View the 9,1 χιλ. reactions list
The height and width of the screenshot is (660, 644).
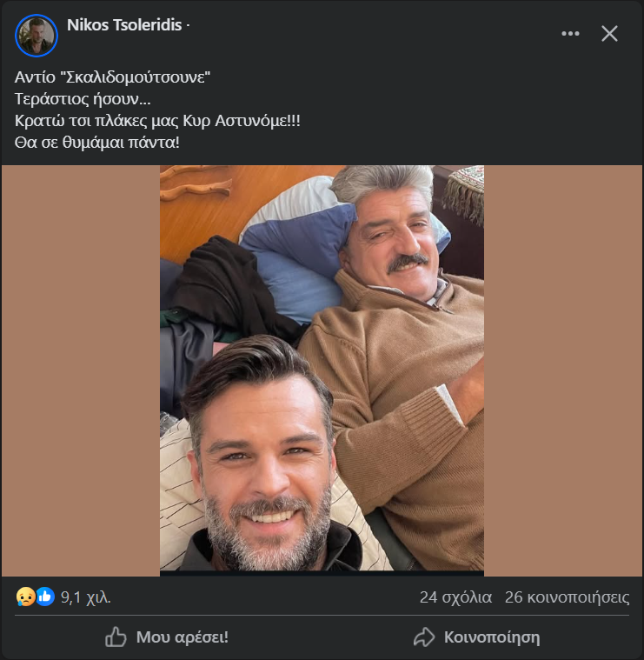click(x=86, y=597)
